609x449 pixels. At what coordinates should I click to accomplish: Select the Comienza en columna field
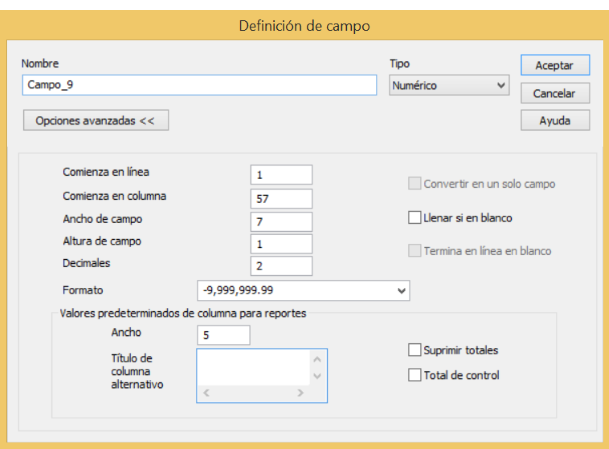point(281,198)
